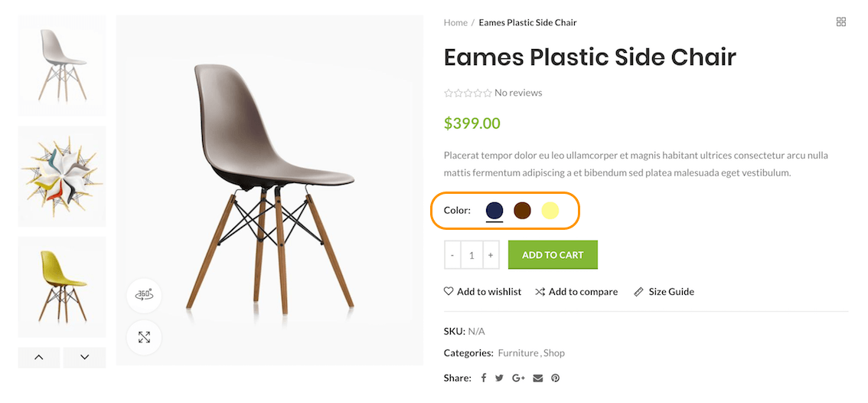Share product on Facebook
Image resolution: width=868 pixels, height=403 pixels.
[x=484, y=378]
